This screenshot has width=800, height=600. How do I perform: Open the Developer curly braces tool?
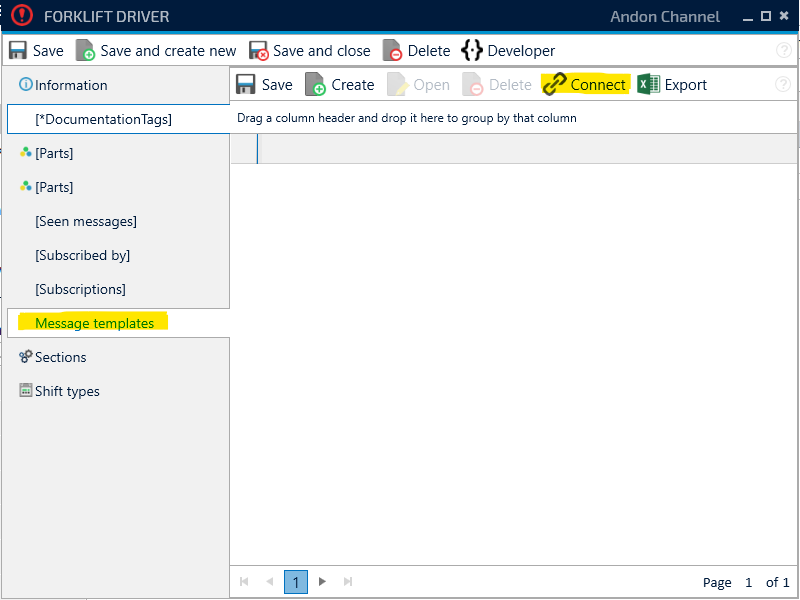(x=472, y=51)
